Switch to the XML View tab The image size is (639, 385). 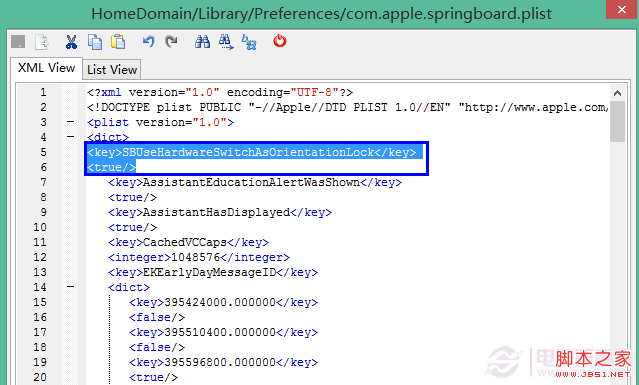pos(46,68)
